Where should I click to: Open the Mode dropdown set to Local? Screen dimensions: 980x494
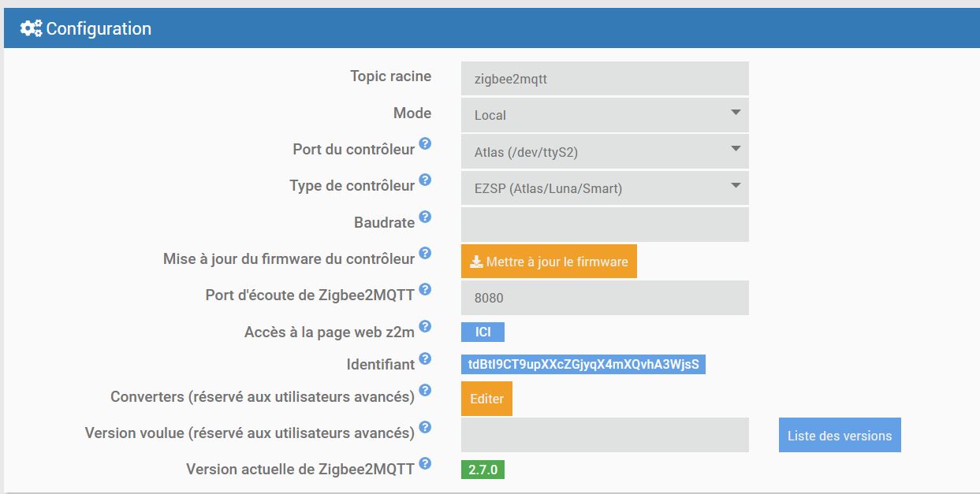coord(605,115)
